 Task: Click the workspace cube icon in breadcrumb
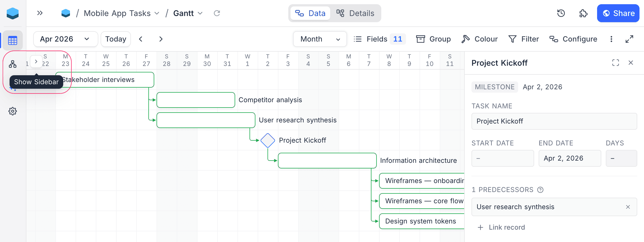[x=66, y=13]
